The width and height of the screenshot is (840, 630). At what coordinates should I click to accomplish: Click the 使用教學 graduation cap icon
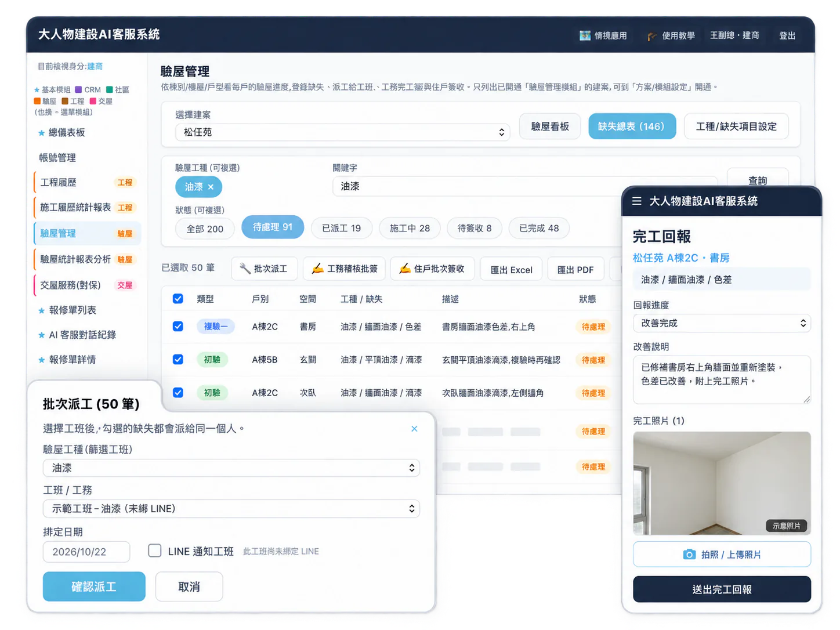653,36
